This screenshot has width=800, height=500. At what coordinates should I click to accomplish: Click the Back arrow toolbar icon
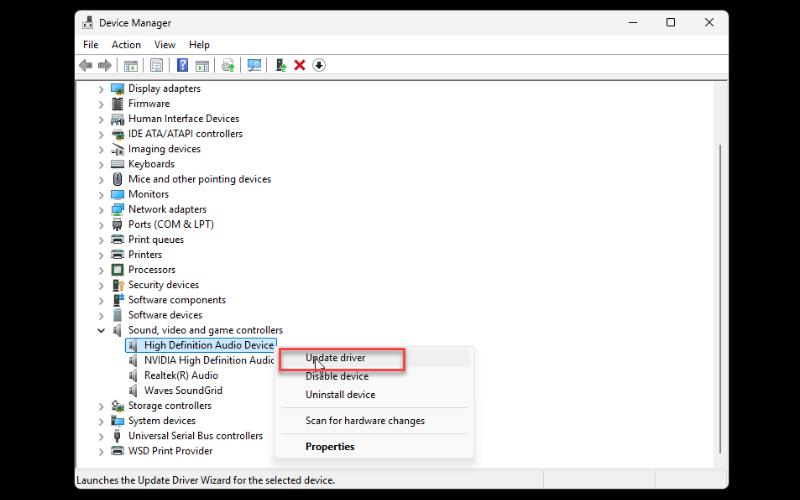(85, 65)
